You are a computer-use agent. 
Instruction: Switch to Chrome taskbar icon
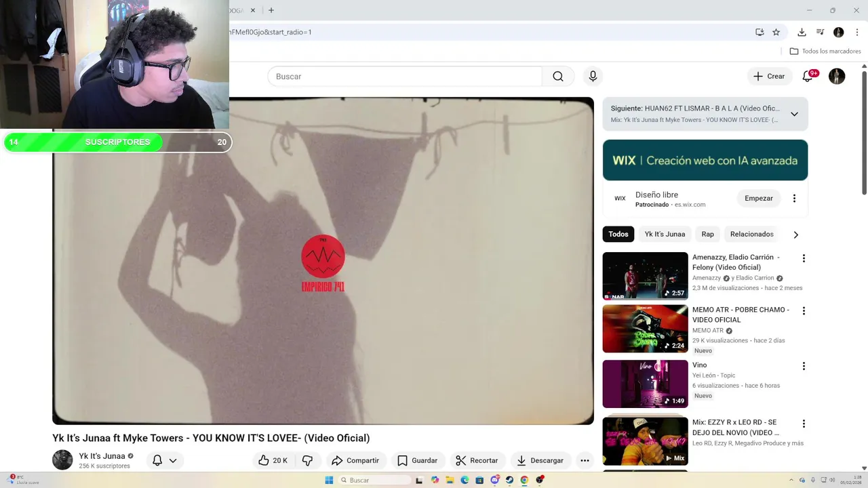coord(524,480)
